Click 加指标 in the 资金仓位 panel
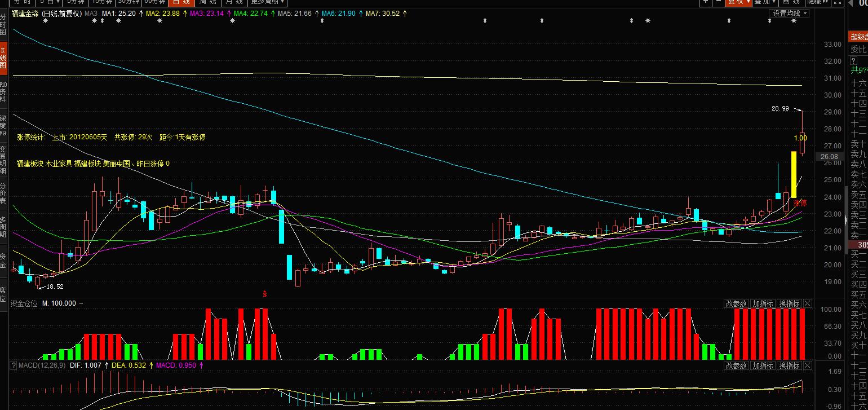Screen dimensions: 868x410 pos(763,303)
